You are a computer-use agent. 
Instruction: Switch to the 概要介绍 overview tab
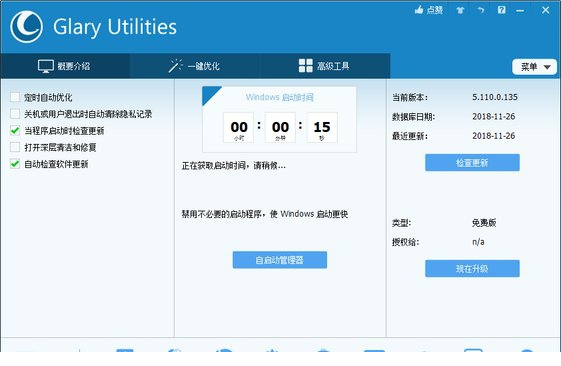tap(65, 66)
